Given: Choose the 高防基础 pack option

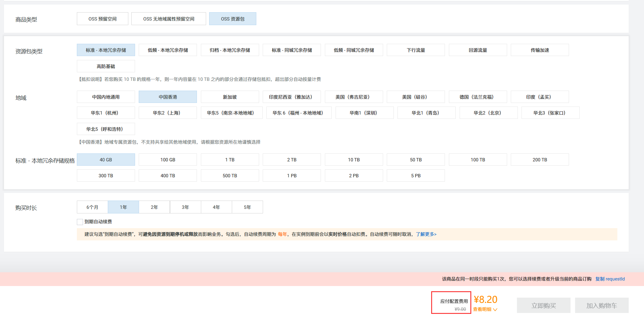Looking at the screenshot, I should point(106,66).
